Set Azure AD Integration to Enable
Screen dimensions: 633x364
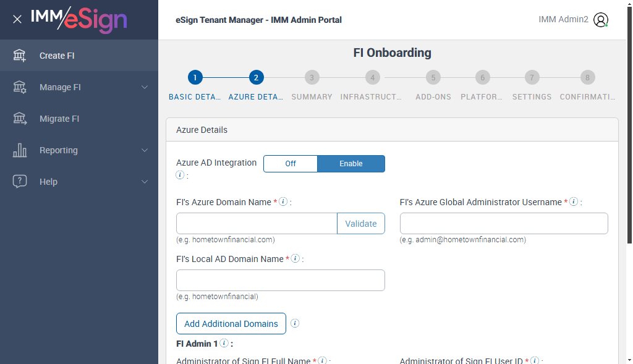tap(351, 163)
